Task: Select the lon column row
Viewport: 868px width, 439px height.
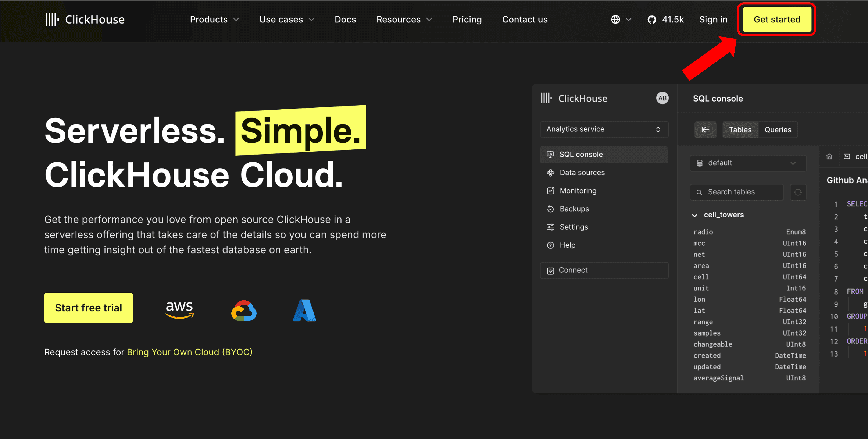Action: tap(749, 299)
